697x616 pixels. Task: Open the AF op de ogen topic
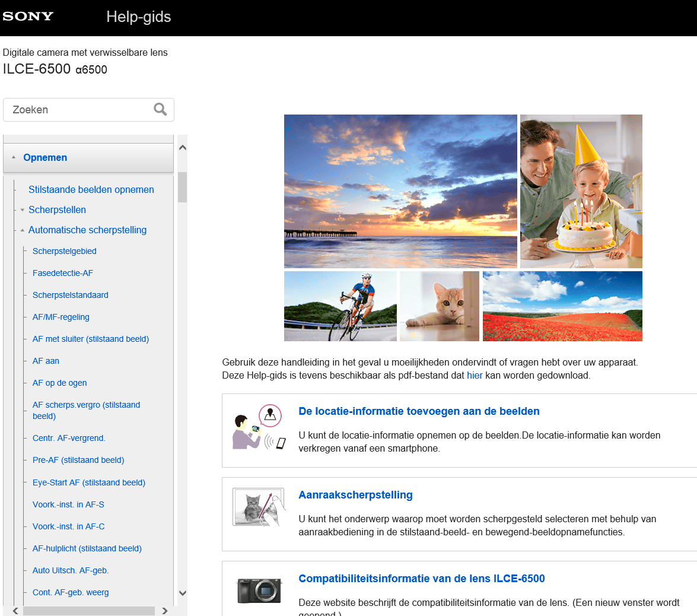point(59,383)
